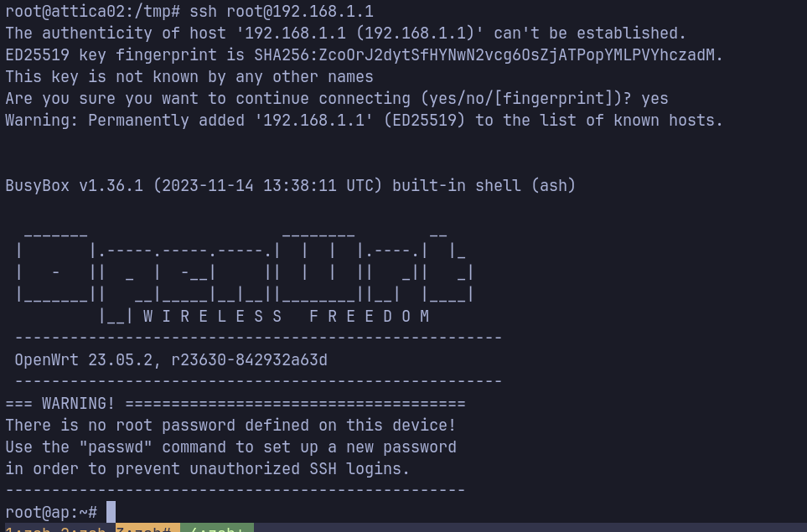Click the root@ap:~# shell prompt
The height and width of the screenshot is (532, 807).
click(51, 511)
